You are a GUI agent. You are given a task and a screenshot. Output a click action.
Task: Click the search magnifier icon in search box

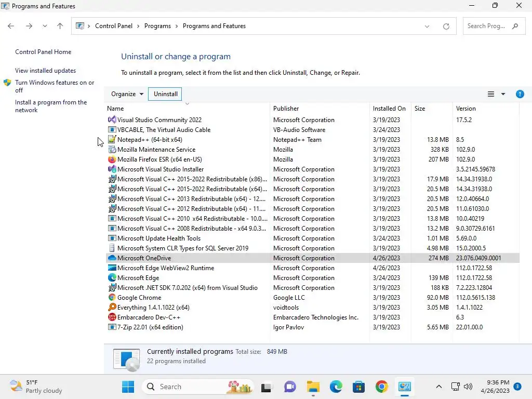[x=515, y=26]
